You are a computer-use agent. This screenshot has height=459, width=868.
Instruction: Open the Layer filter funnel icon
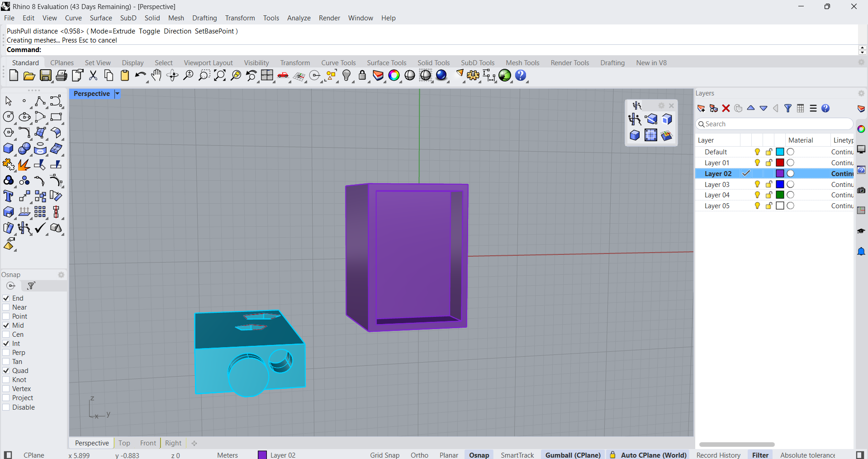(788, 108)
